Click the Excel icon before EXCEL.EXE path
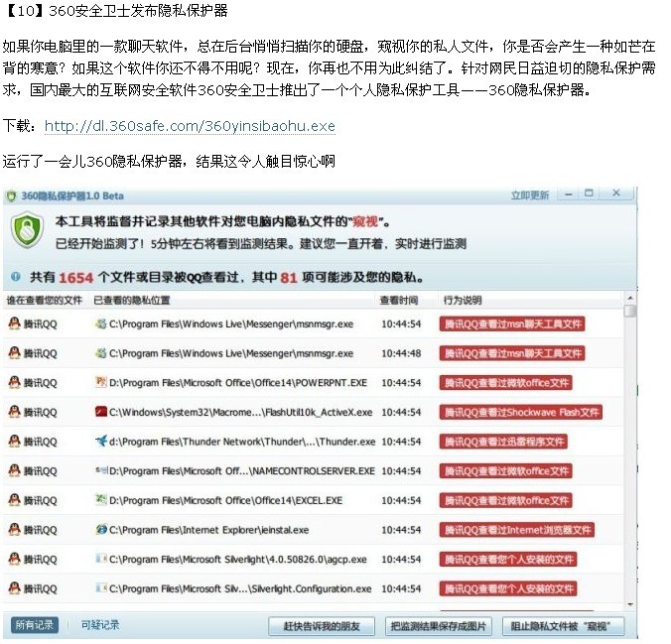 point(101,499)
